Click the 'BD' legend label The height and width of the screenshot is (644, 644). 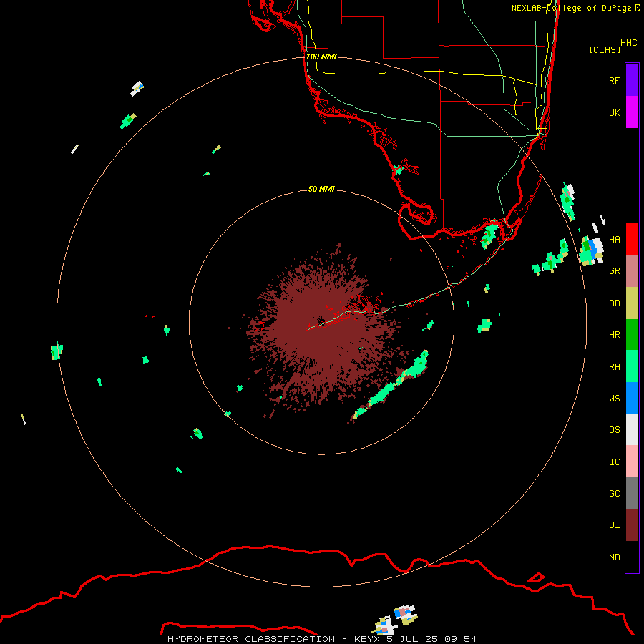614,303
